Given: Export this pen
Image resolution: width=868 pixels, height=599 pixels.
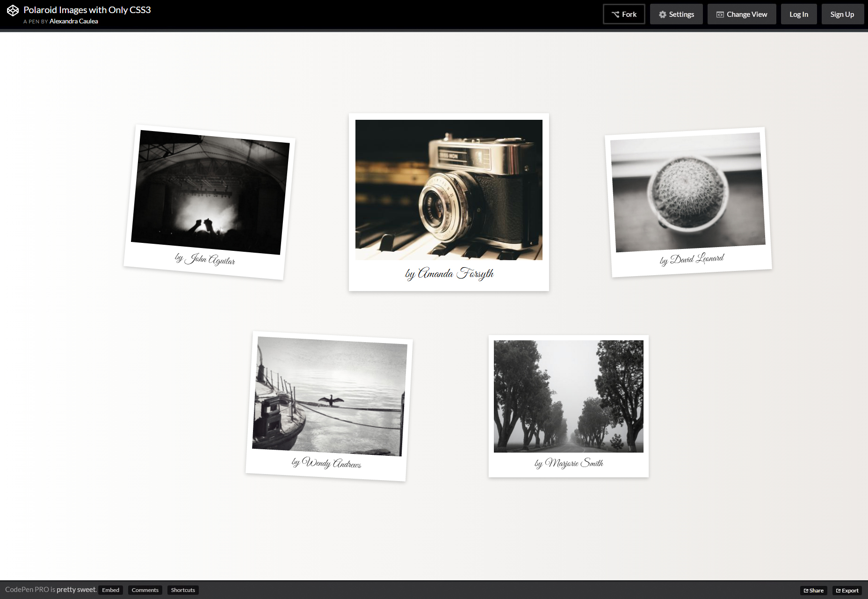Looking at the screenshot, I should [846, 591].
